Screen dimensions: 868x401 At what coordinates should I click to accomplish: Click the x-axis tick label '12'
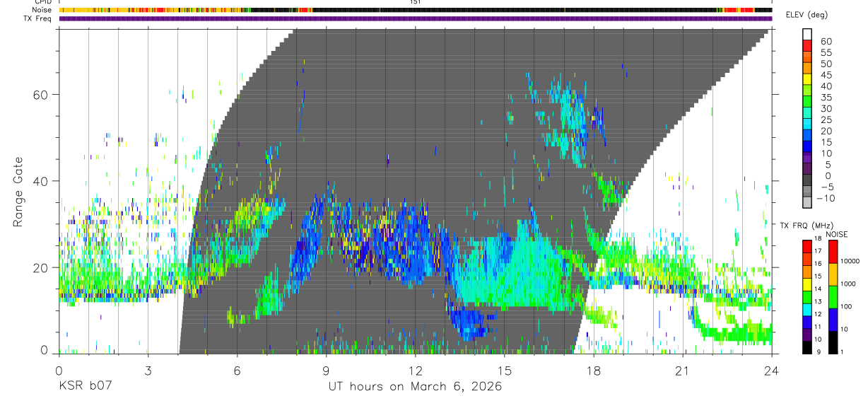click(415, 371)
